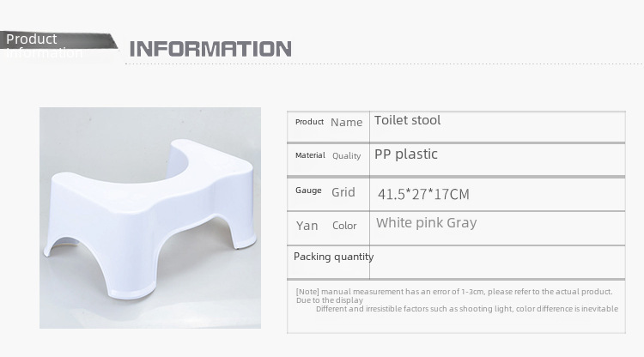Select the Toilet stool value text

click(x=407, y=120)
